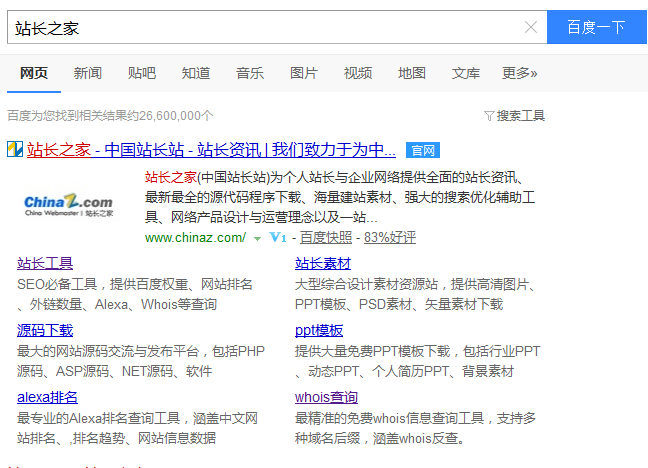
Task: Select the 地图 tab
Action: click(412, 73)
